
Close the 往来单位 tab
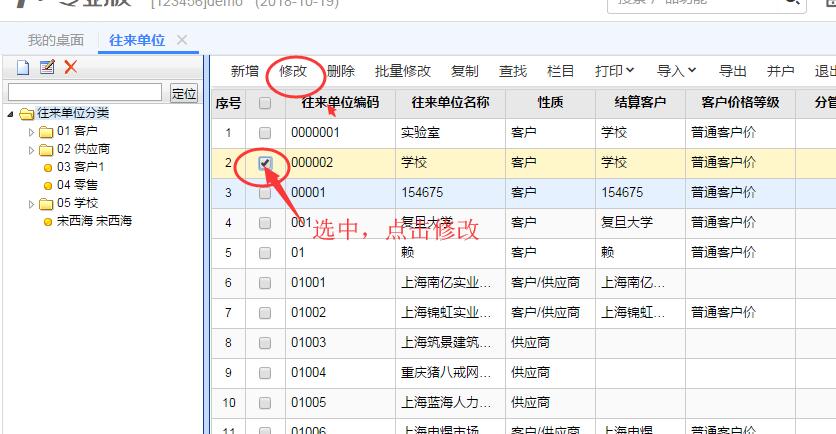181,40
